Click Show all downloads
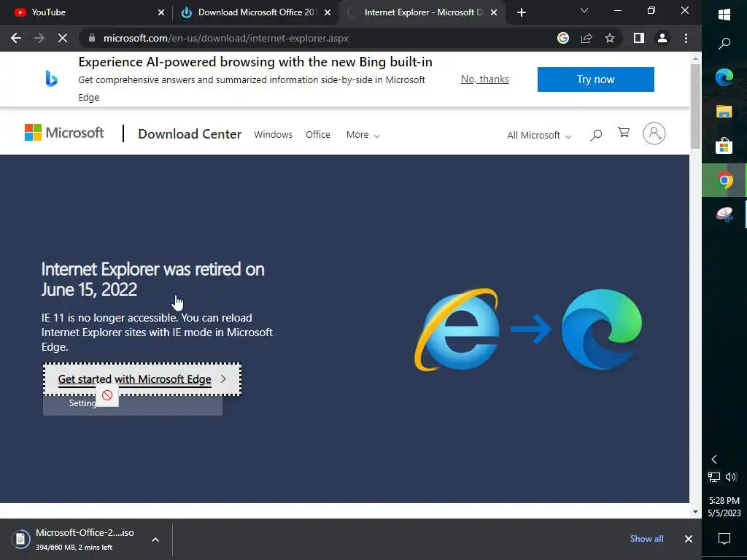The width and height of the screenshot is (747, 560). 646,539
